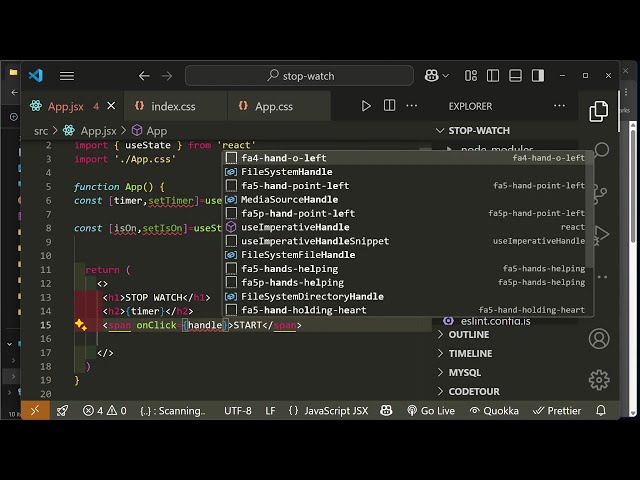
Task: Open the Accounts icon
Action: pyautogui.click(x=599, y=339)
